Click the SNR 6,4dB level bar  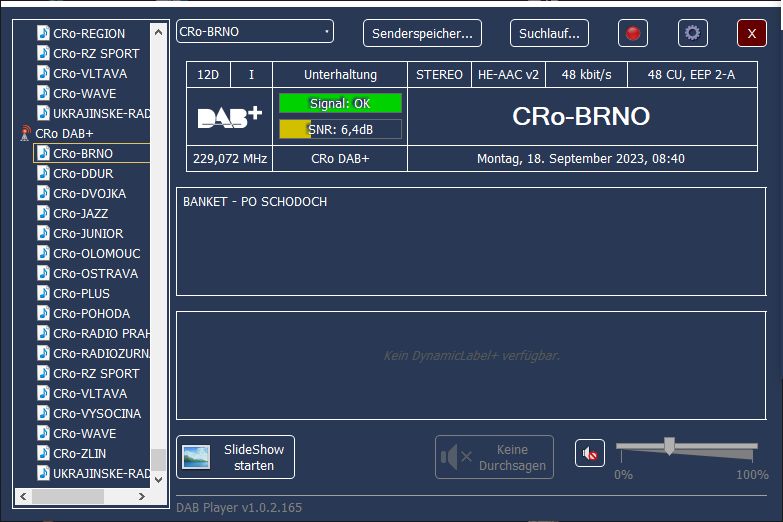coord(340,129)
